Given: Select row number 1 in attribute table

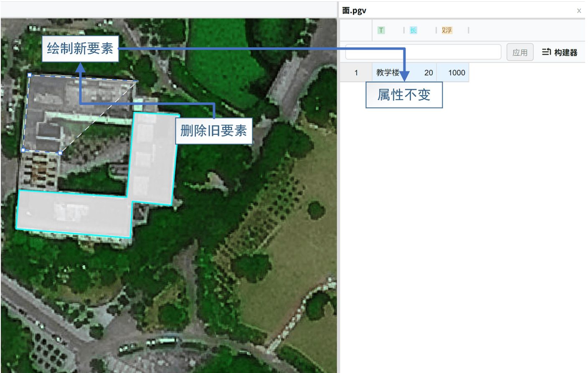Looking at the screenshot, I should 356,72.
